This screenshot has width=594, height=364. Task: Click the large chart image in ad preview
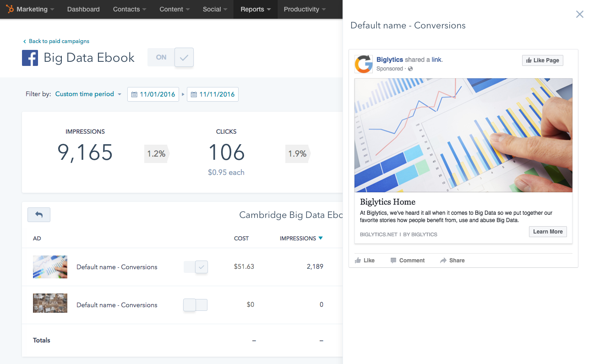463,135
